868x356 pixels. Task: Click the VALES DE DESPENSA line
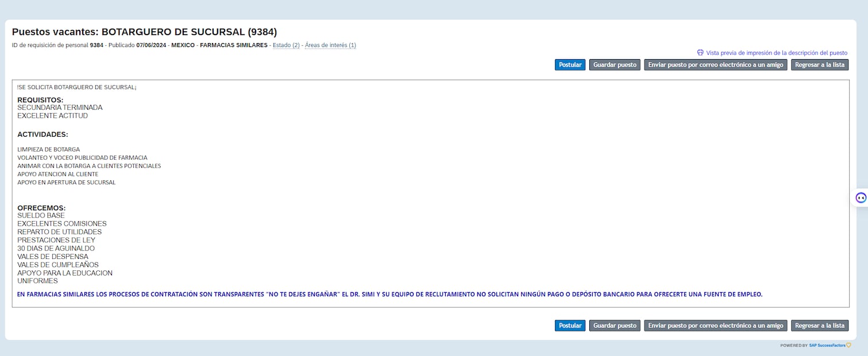click(x=53, y=257)
